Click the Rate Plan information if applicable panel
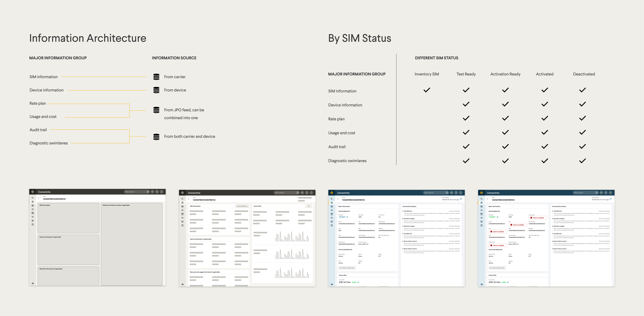Viewport: 644px width, 316px height. (x=68, y=276)
